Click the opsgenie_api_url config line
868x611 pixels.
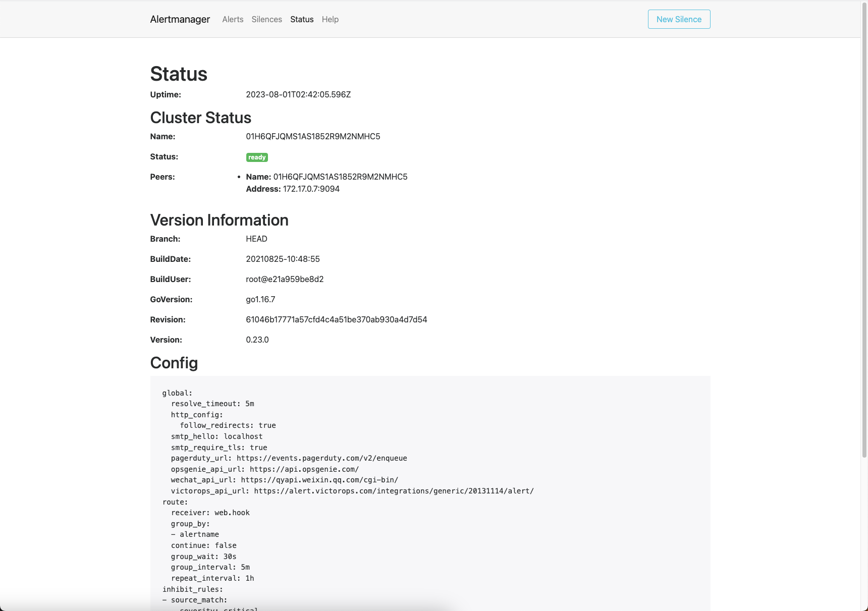point(265,469)
